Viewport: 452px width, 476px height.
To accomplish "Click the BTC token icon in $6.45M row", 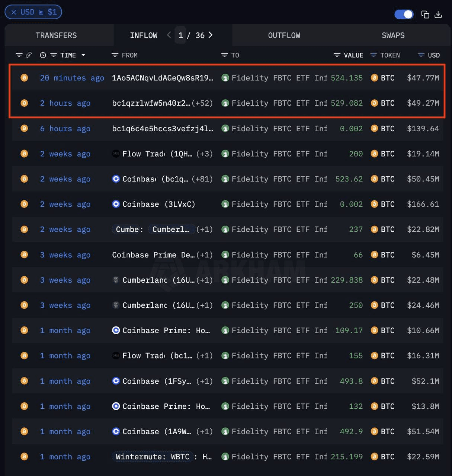I will (x=375, y=255).
